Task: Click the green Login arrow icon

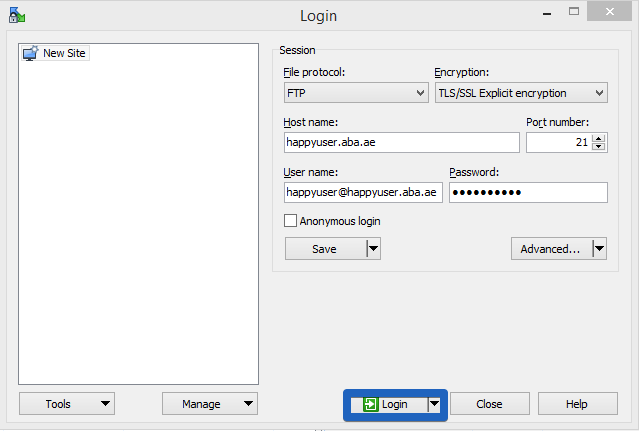Action: click(x=370, y=404)
